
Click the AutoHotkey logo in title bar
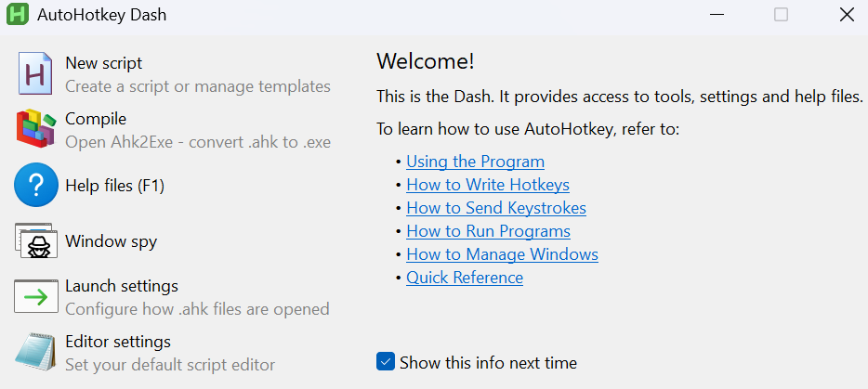17,14
